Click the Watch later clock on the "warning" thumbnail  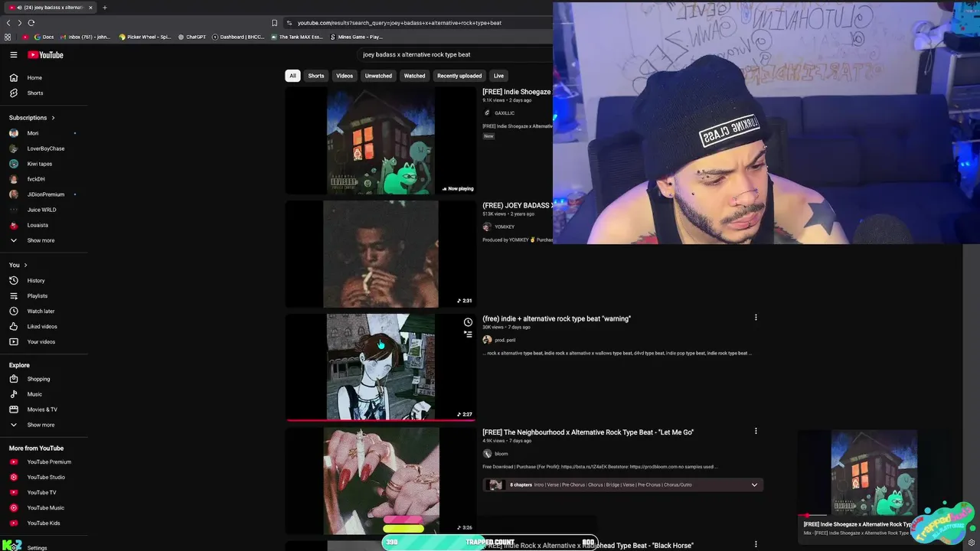point(468,322)
